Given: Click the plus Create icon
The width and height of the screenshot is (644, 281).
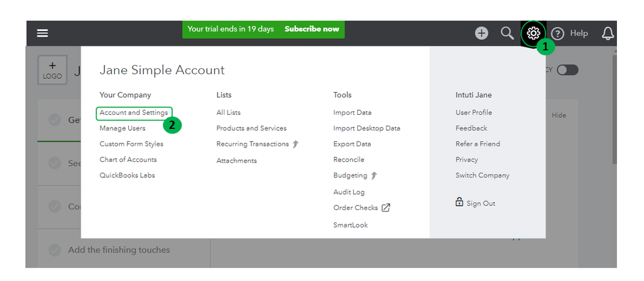Looking at the screenshot, I should 482,34.
